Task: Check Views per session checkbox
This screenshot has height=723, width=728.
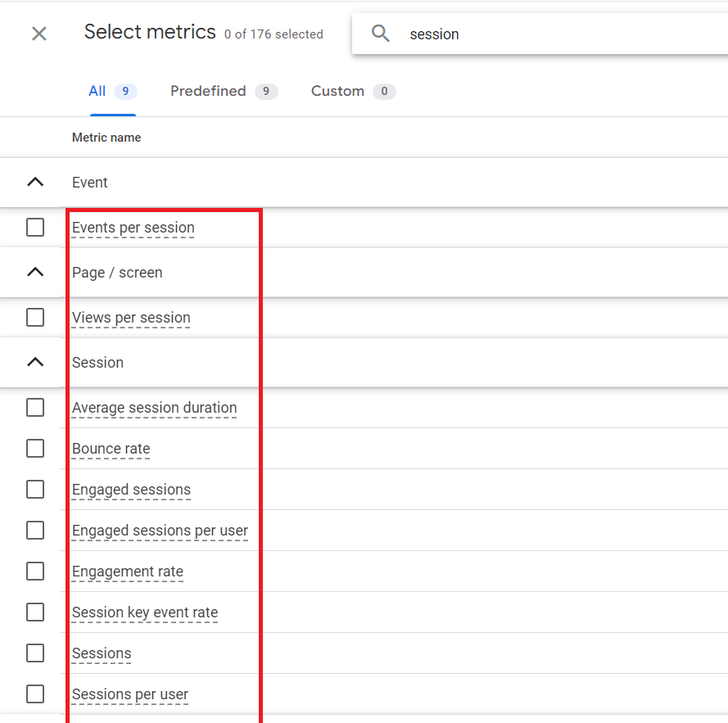Action: click(x=35, y=318)
